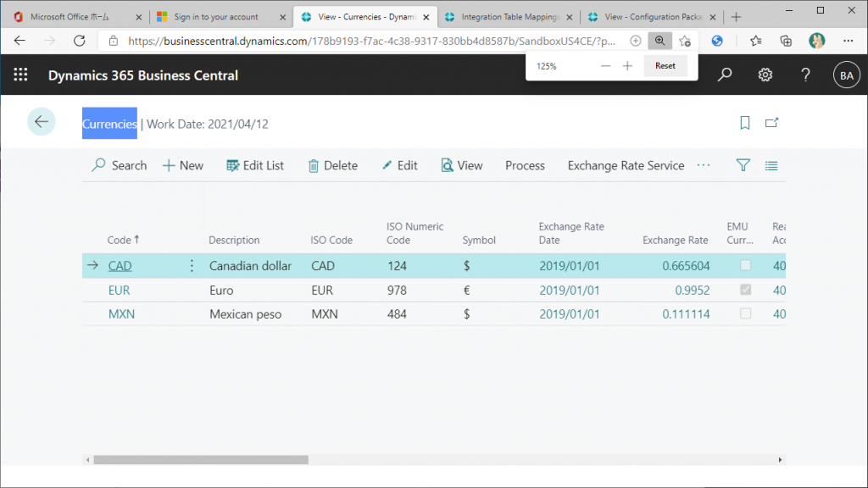Change the list layout view icon
This screenshot has width=868, height=488.
click(771, 165)
